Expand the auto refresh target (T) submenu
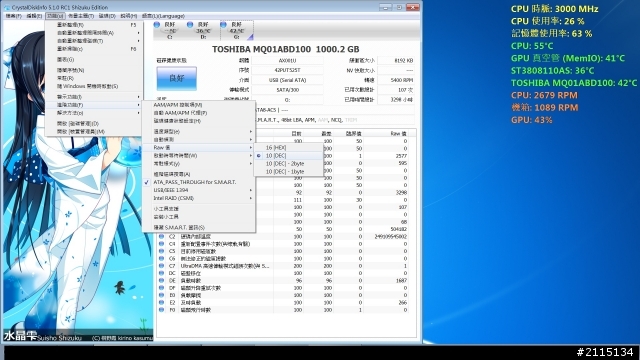The width and height of the screenshot is (640, 360). tap(94, 41)
